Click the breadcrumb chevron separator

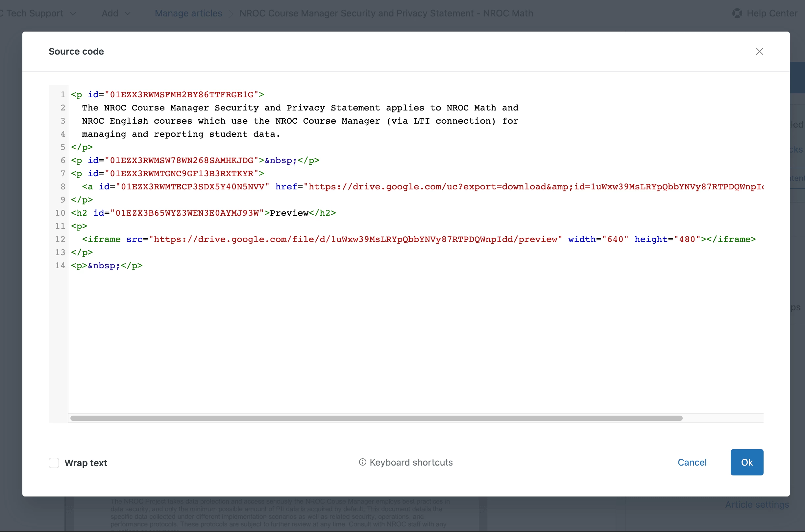coord(231,13)
